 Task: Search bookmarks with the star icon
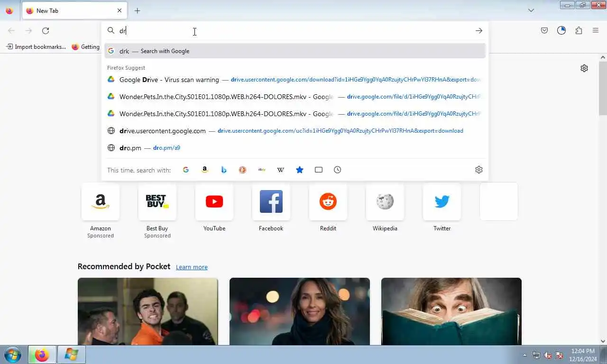300,170
